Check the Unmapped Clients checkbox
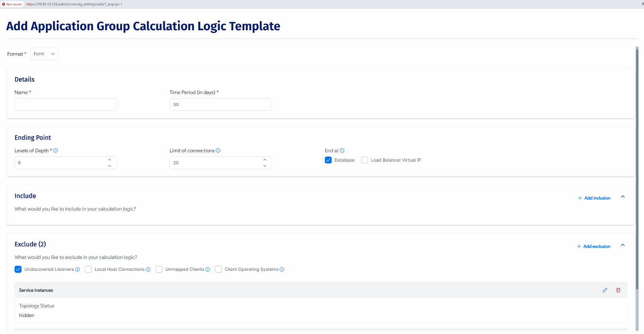This screenshot has height=334, width=644. click(159, 270)
